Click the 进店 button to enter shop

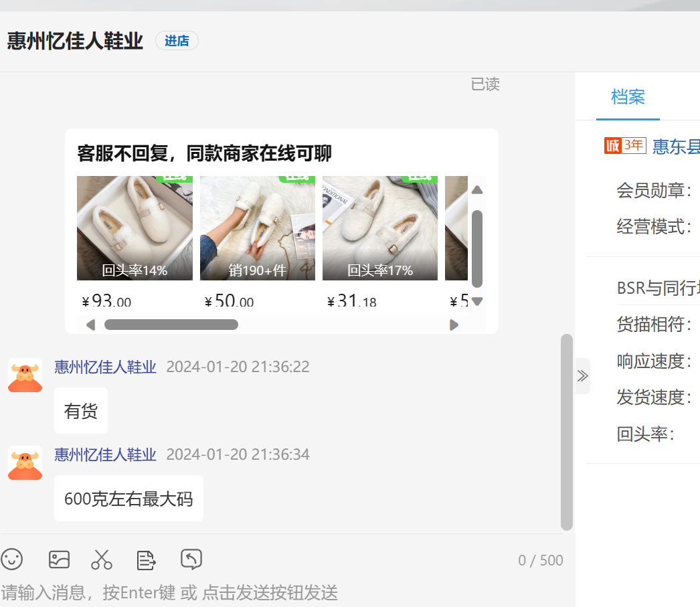coord(177,41)
